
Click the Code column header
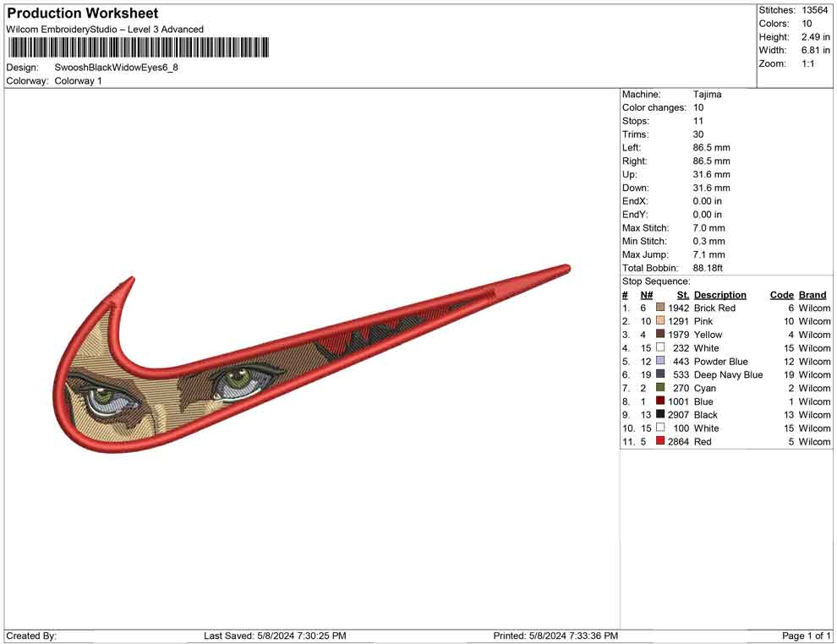(781, 295)
